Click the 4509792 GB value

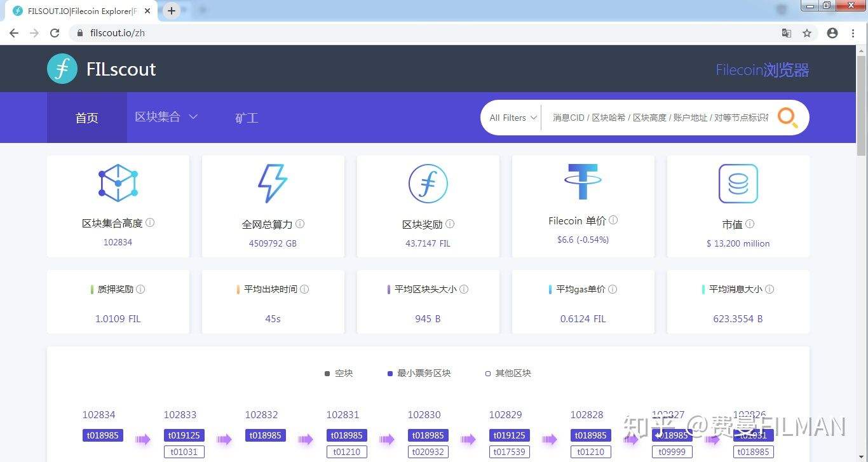coord(273,243)
